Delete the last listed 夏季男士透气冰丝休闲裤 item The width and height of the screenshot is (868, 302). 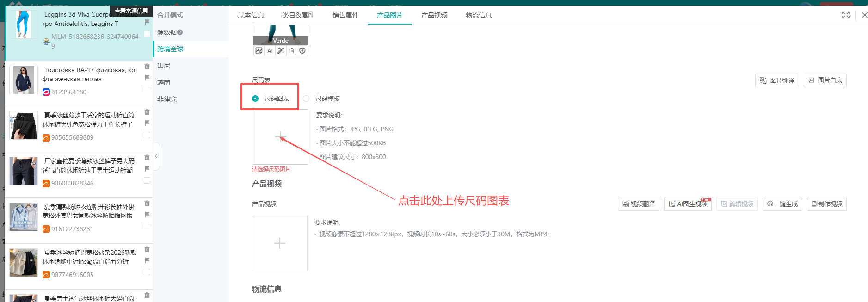[x=147, y=295]
